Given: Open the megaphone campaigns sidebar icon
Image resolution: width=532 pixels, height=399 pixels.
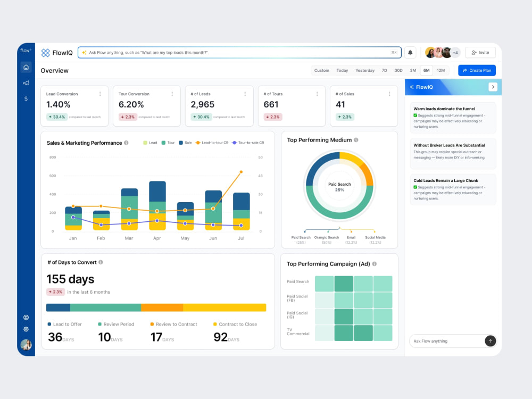Looking at the screenshot, I should coord(26,83).
